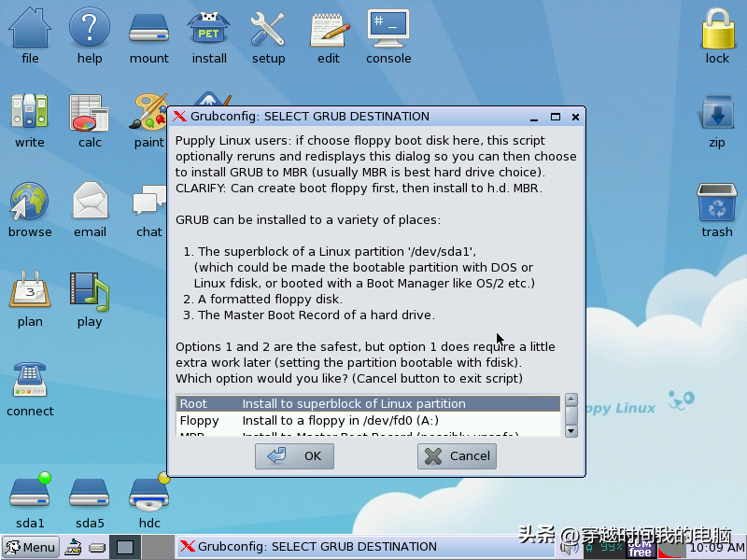The height and width of the screenshot is (560, 747).
Task: Select Grubconfig task in the taskbar
Action: tap(366, 547)
